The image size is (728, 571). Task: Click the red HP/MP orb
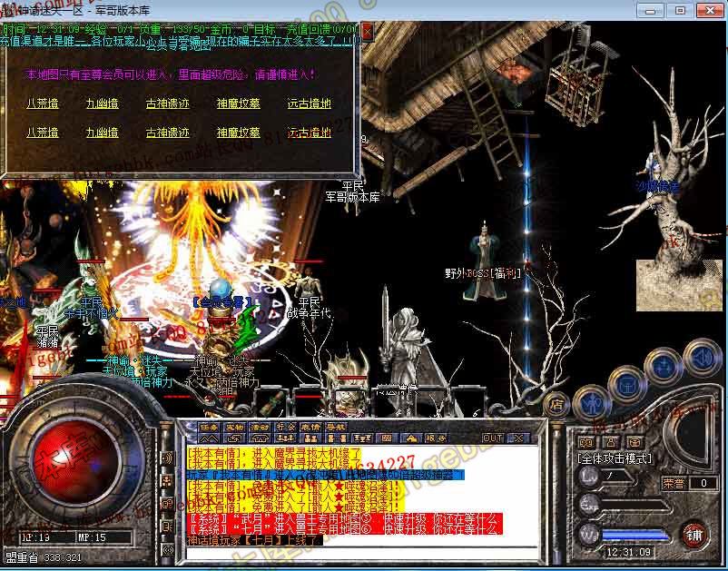(x=76, y=462)
